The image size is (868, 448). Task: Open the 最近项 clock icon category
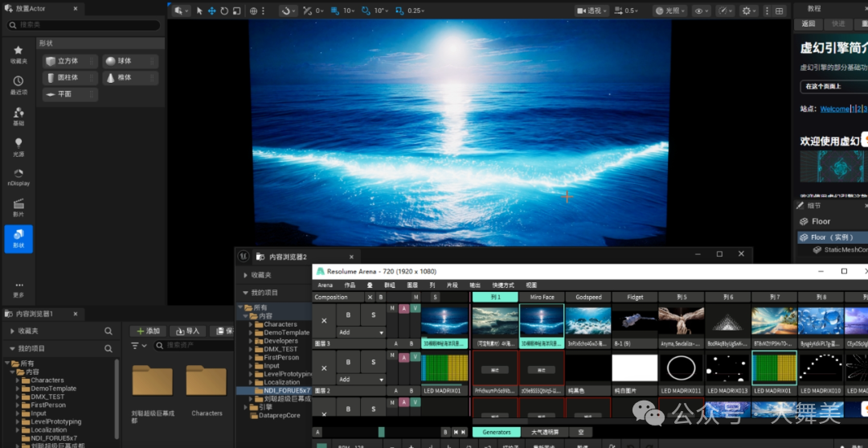18,84
